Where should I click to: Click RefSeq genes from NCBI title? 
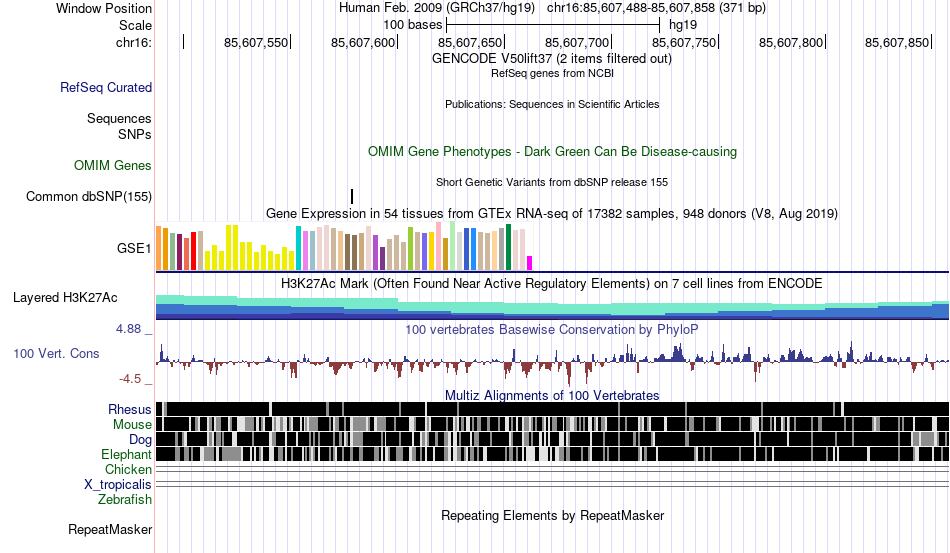(552, 73)
